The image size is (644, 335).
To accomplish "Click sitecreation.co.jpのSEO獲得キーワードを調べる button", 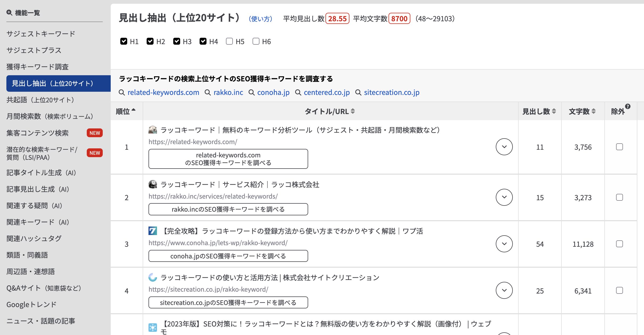I will [x=228, y=302].
